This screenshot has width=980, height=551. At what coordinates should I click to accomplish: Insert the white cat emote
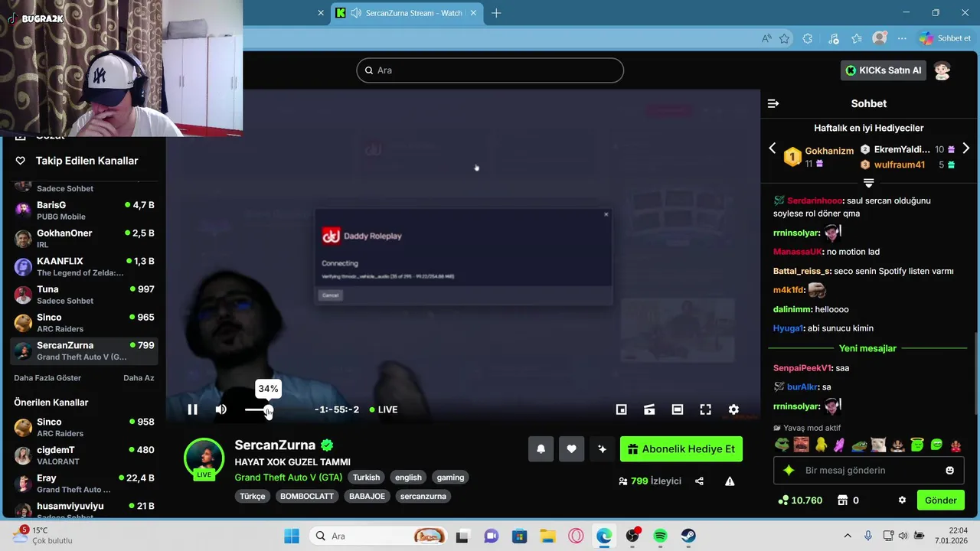pyautogui.click(x=879, y=445)
